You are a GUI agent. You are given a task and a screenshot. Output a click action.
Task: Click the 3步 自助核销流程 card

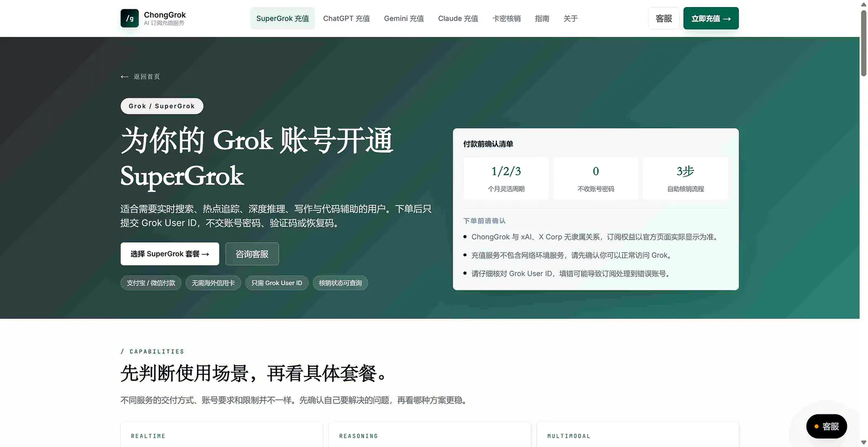[x=686, y=178]
